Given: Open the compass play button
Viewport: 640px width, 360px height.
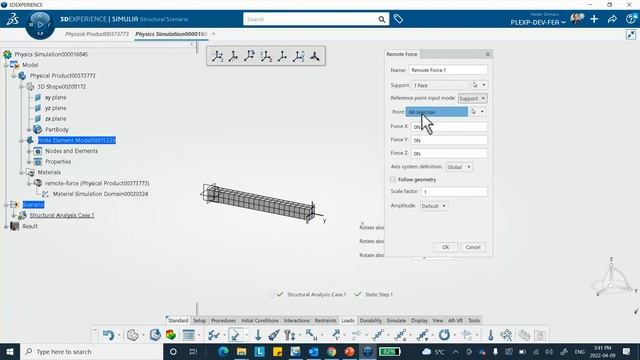Looking at the screenshot, I should coord(40,24).
